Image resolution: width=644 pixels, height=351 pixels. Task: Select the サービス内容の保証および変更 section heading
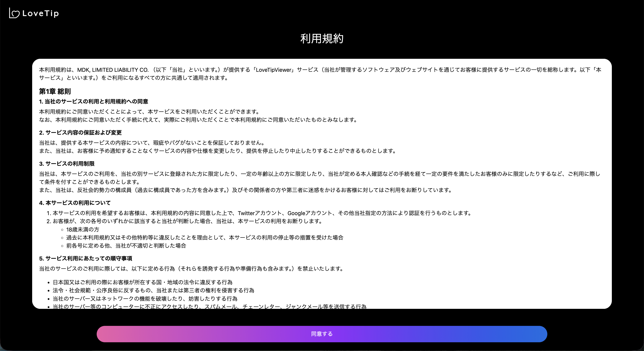80,133
